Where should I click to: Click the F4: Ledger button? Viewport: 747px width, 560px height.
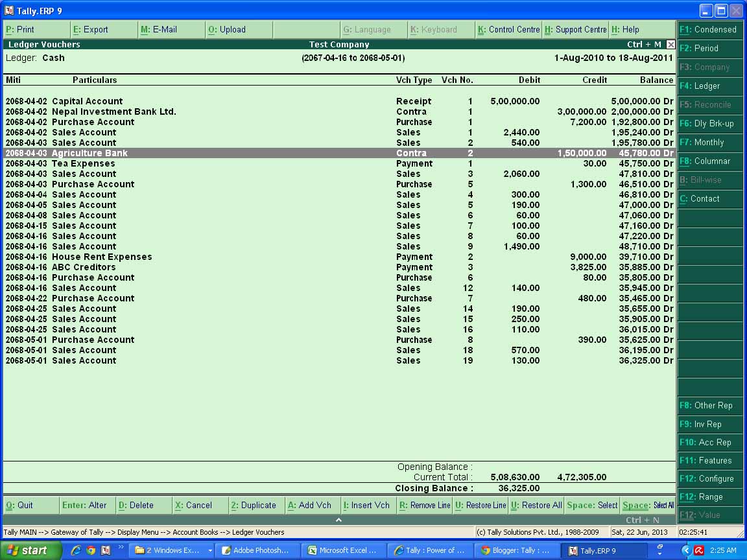(710, 86)
